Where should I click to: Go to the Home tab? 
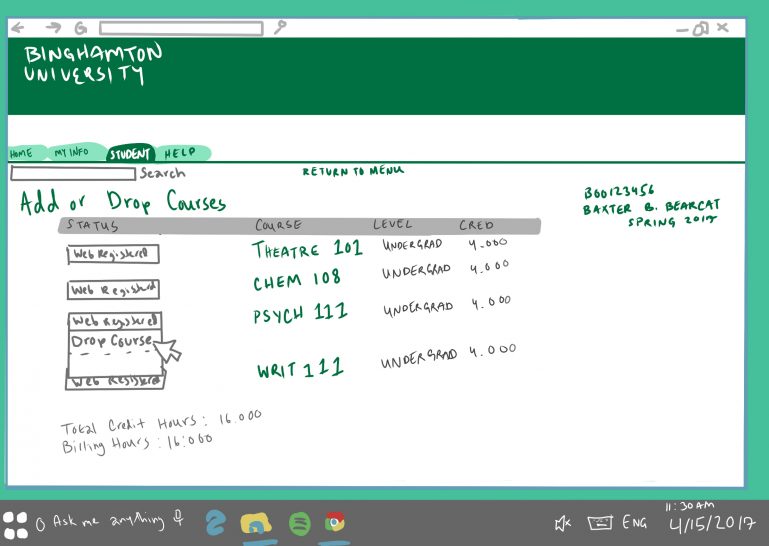click(22, 154)
